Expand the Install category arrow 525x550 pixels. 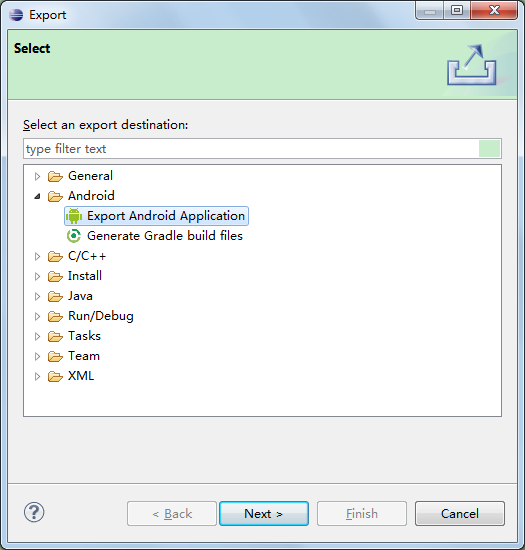click(37, 276)
